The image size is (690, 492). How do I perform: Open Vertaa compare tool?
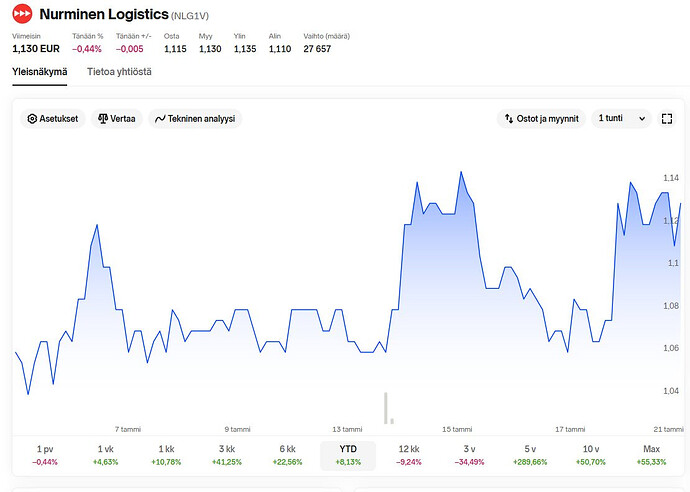tap(117, 119)
